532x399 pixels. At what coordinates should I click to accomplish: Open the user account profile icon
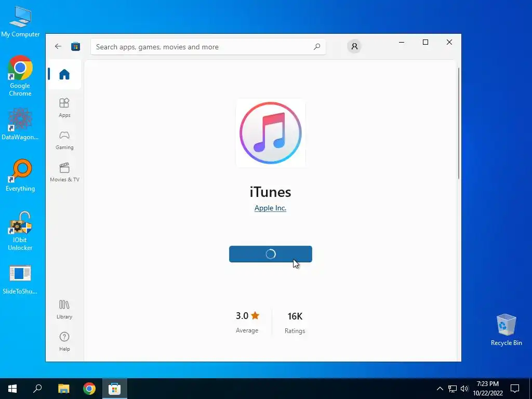click(354, 46)
